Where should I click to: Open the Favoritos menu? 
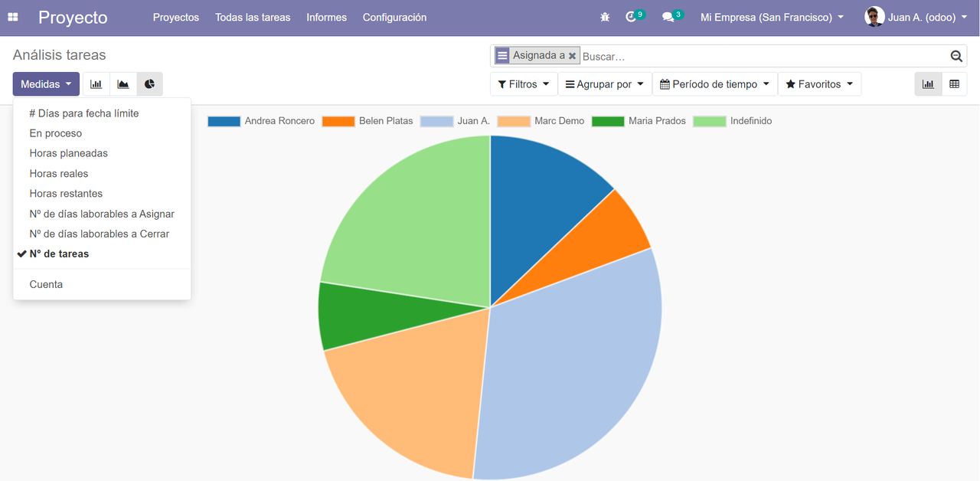pos(819,83)
